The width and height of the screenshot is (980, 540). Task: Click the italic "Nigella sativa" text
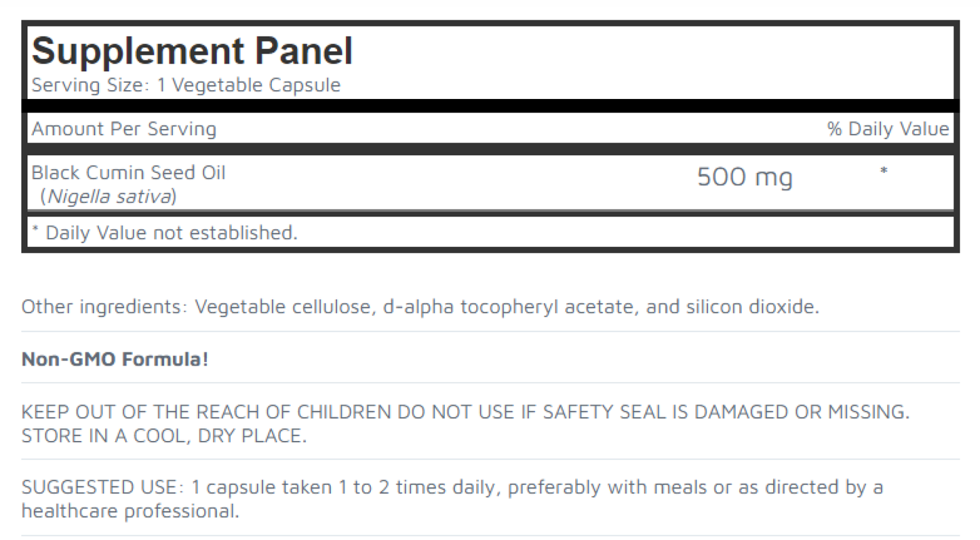[109, 197]
